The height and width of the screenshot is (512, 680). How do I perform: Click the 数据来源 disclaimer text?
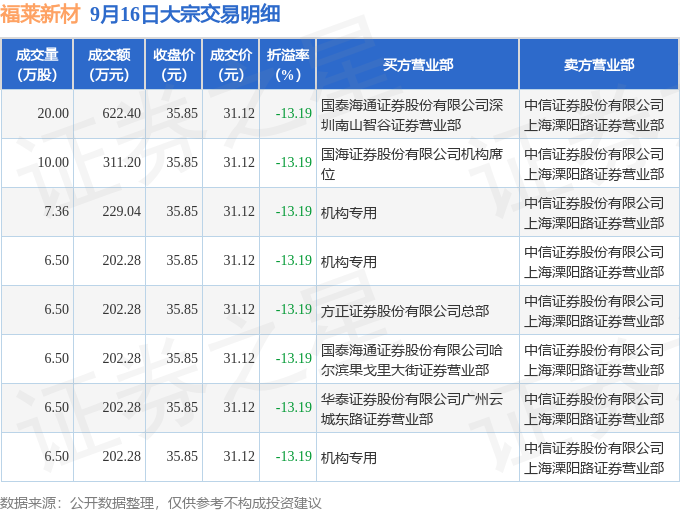pos(160,503)
